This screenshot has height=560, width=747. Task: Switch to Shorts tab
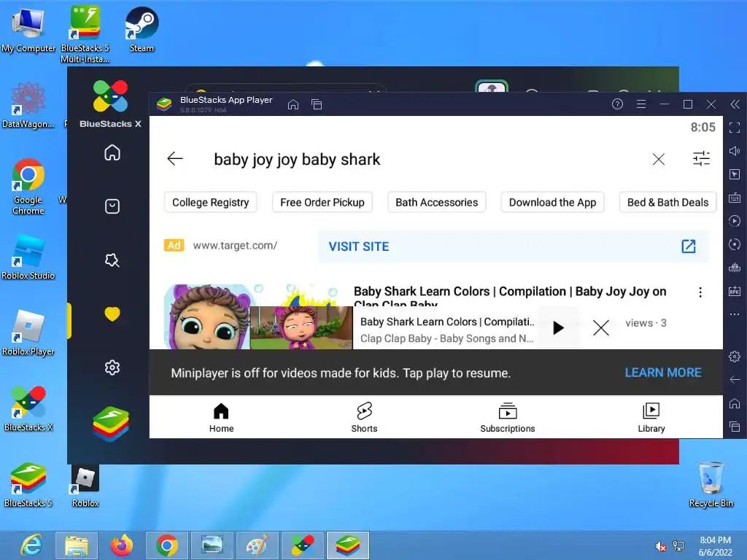(365, 418)
